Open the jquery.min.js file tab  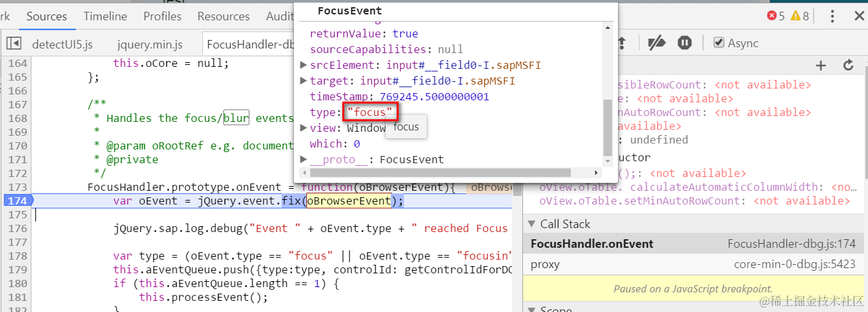pyautogui.click(x=150, y=44)
